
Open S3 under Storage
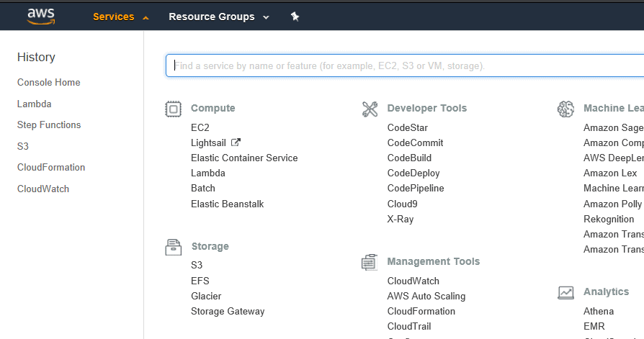[197, 265]
